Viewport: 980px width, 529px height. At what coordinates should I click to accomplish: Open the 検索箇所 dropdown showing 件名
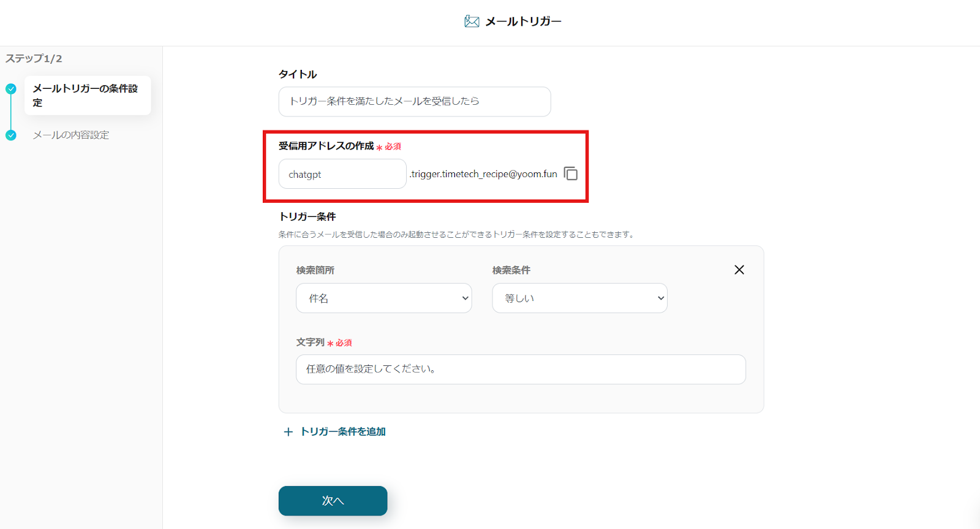click(384, 298)
